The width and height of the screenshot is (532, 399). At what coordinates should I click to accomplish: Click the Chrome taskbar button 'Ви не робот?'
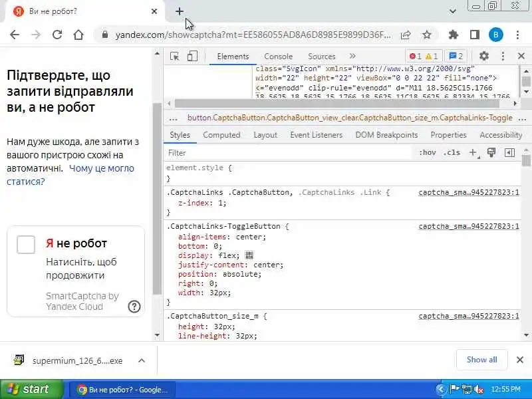(122, 390)
